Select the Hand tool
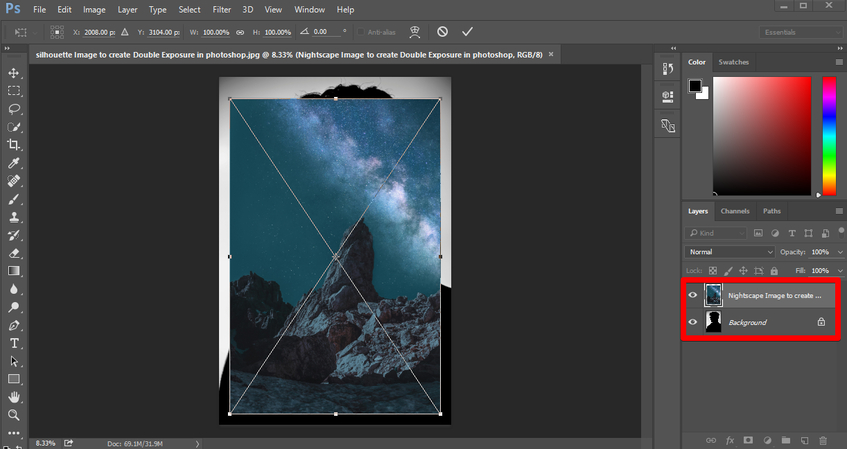847x449 pixels. [x=14, y=397]
